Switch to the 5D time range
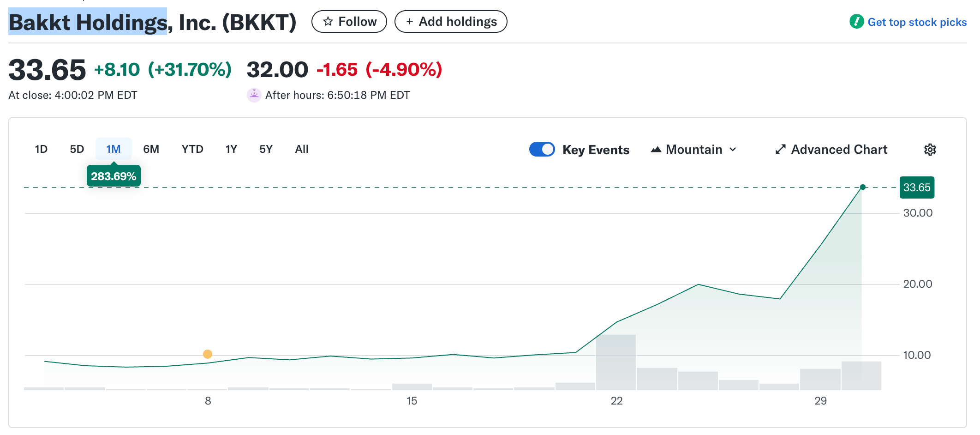This screenshot has height=435, width=980. click(77, 149)
